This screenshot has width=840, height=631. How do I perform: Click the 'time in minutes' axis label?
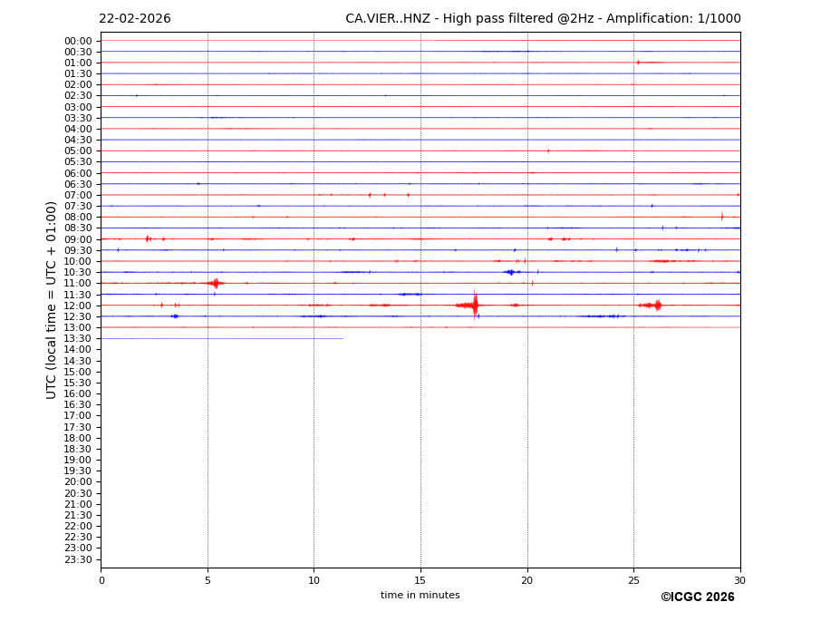click(x=420, y=596)
